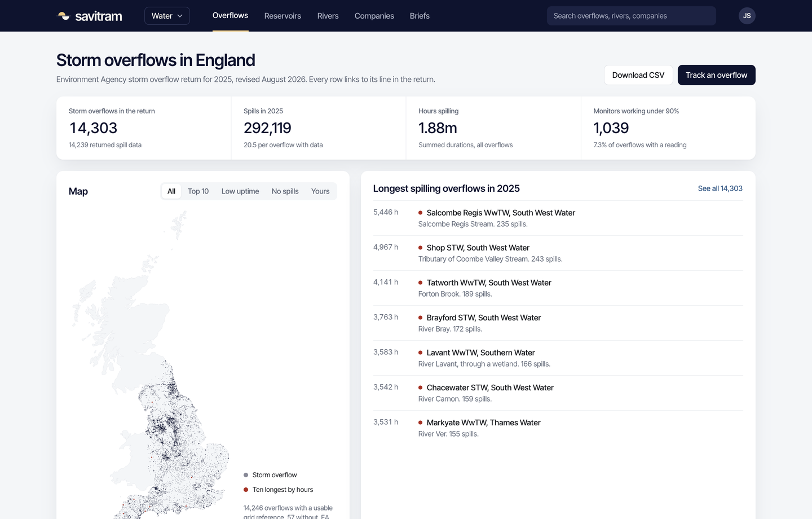This screenshot has height=519, width=812.
Task: Click the Download CSV button
Action: pos(638,75)
